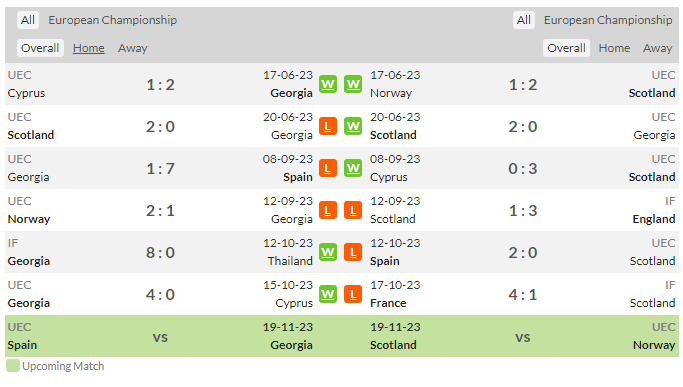Viewport: 683px width, 387px height.
Task: Click the L badge for France vs Scotland
Action: coord(353,295)
